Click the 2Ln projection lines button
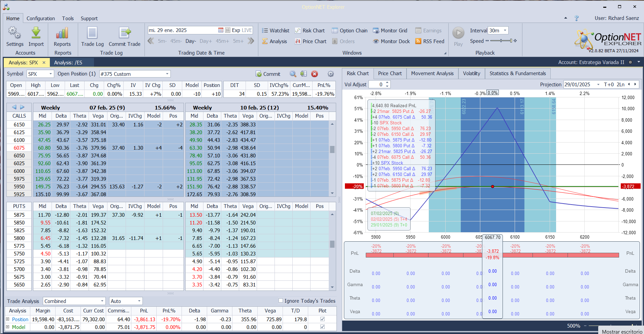The height and width of the screenshot is (334, 644). tap(620, 85)
